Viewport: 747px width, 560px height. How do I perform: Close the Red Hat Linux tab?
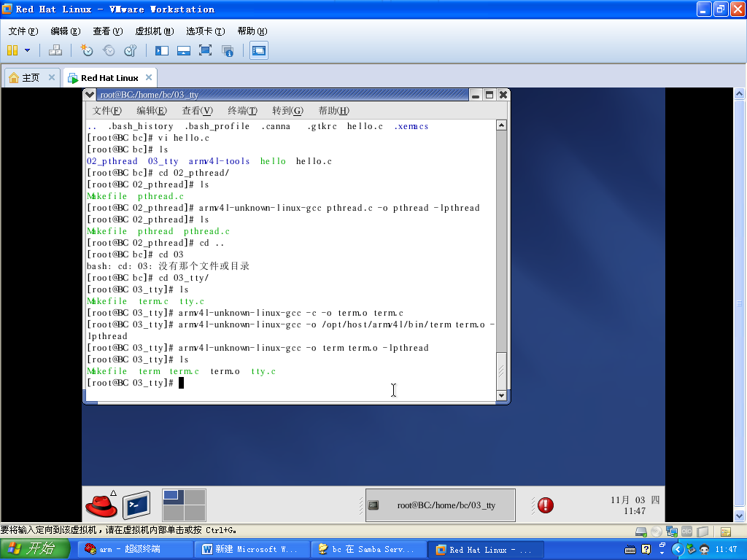(149, 77)
